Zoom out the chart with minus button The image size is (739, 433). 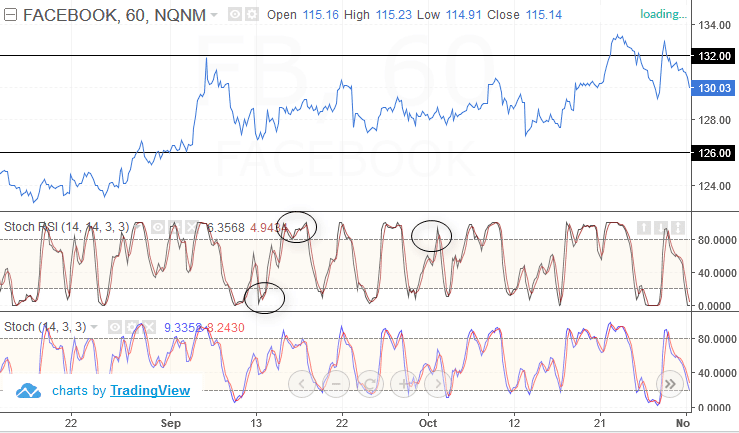point(335,384)
